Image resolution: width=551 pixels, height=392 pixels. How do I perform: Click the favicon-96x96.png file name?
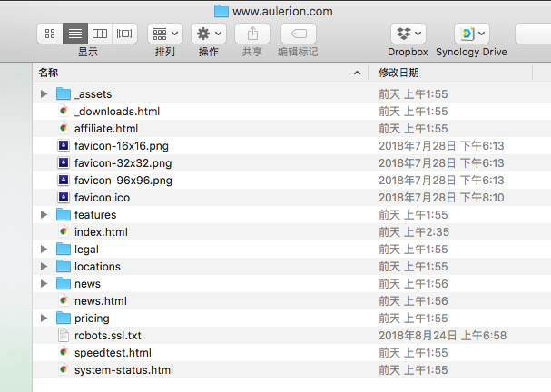click(123, 181)
